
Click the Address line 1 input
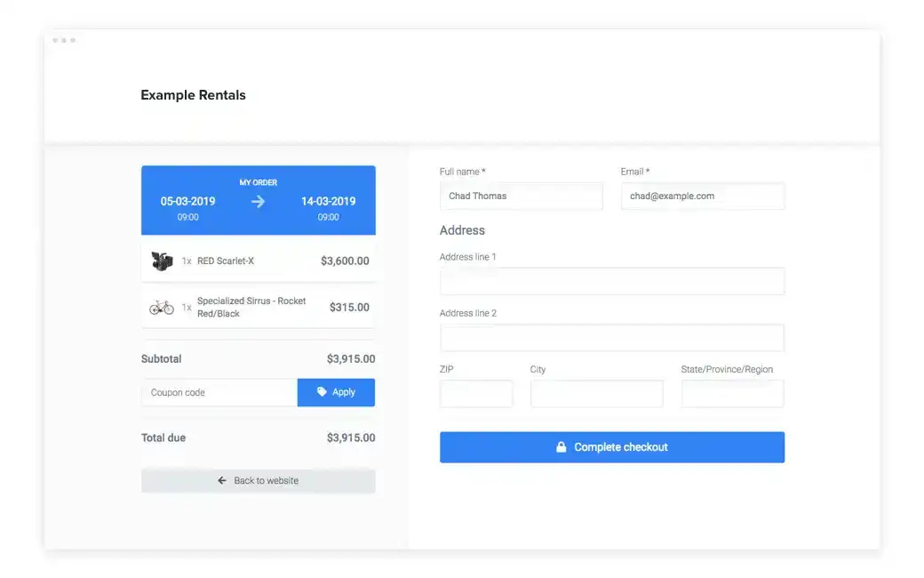click(611, 281)
